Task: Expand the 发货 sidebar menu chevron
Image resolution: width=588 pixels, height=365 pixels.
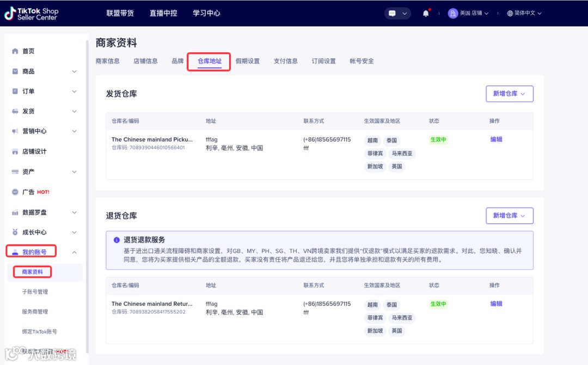Action: pyautogui.click(x=74, y=111)
